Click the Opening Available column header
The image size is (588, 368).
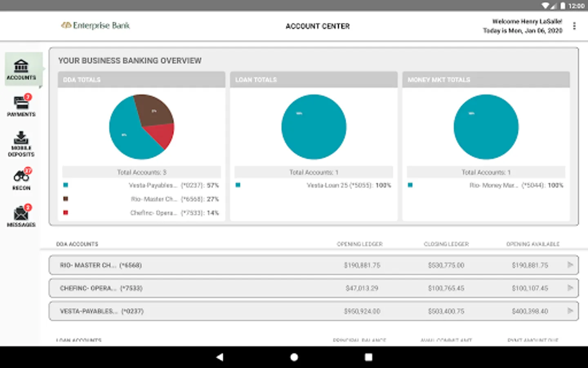pyautogui.click(x=533, y=244)
